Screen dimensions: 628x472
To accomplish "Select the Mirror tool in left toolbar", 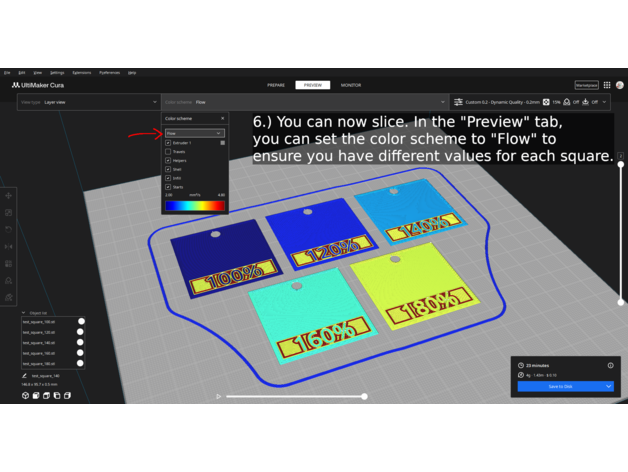I will pyautogui.click(x=9, y=246).
